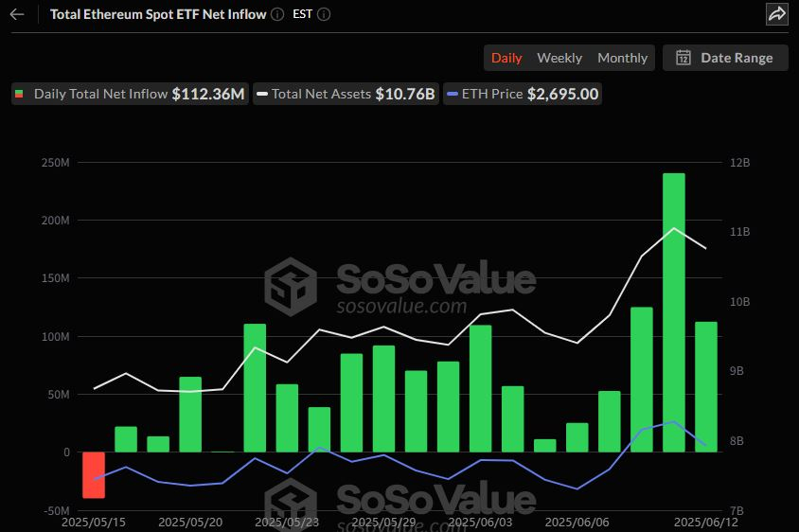Click info icon next to EST

pos(325,14)
